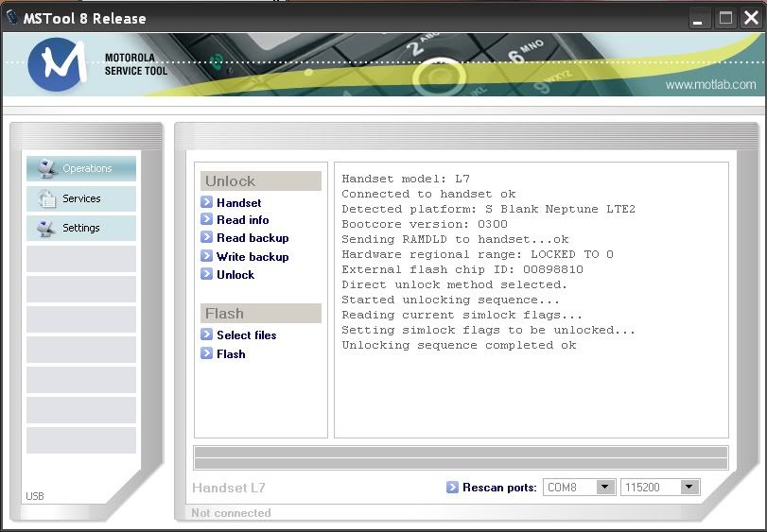Image resolution: width=767 pixels, height=532 pixels.
Task: Click the progress bar below the log
Action: tap(461, 458)
